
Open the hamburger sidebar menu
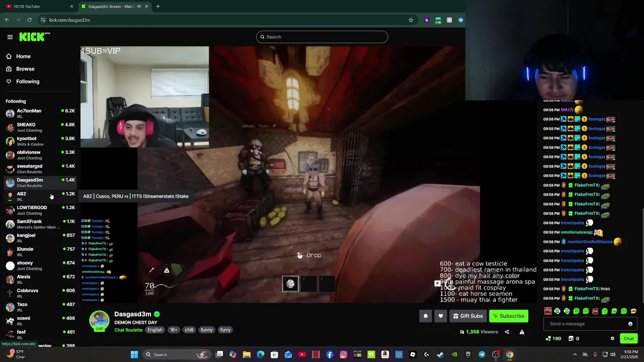(x=10, y=37)
